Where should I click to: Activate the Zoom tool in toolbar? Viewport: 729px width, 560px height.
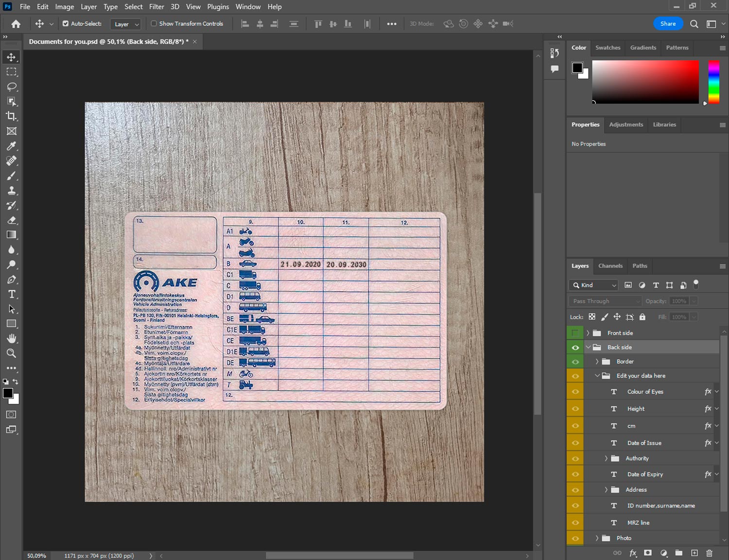point(11,353)
